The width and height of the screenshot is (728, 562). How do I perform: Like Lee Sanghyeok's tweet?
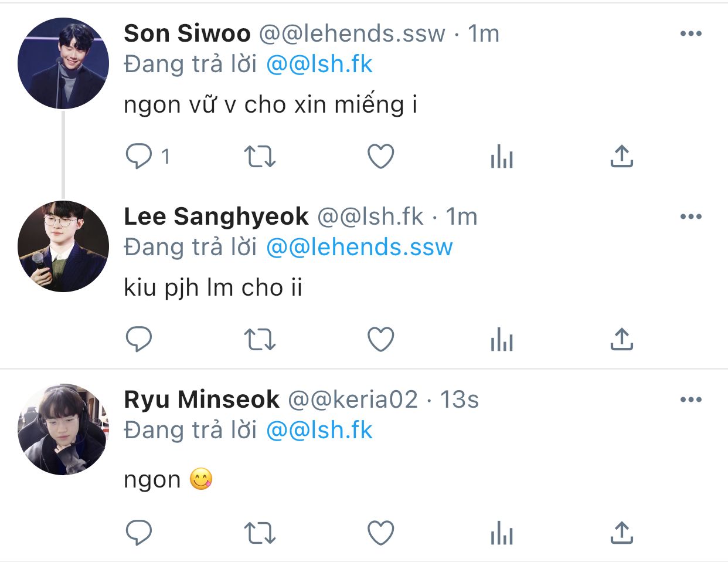coord(380,339)
